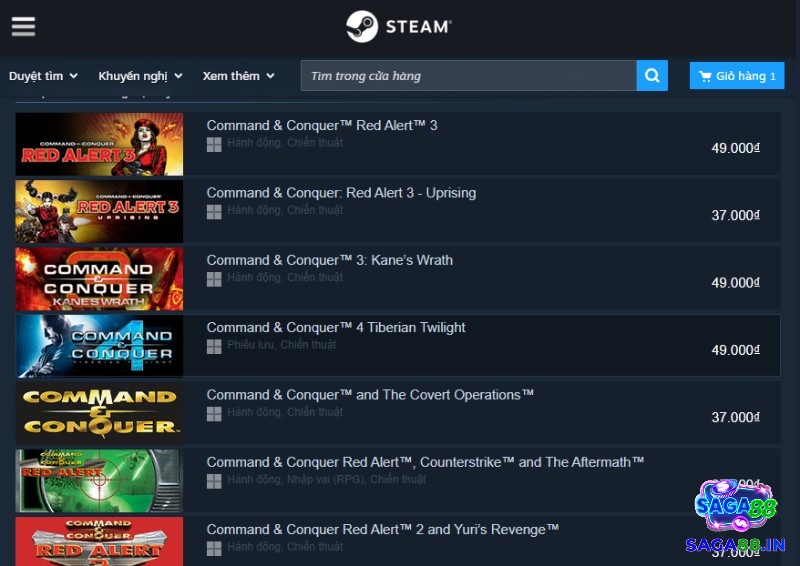Click Windows icon in Tiberian Twilight row

pos(214,347)
